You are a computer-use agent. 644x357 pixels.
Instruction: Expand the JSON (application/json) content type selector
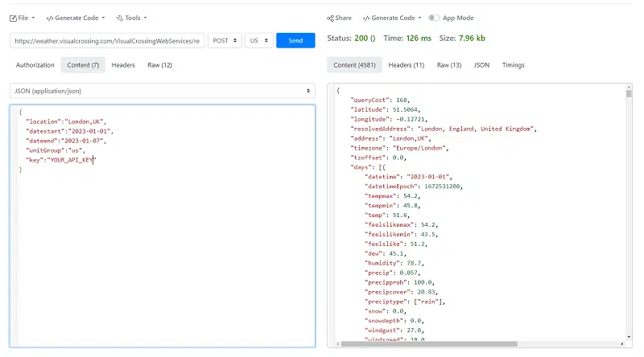pos(162,91)
